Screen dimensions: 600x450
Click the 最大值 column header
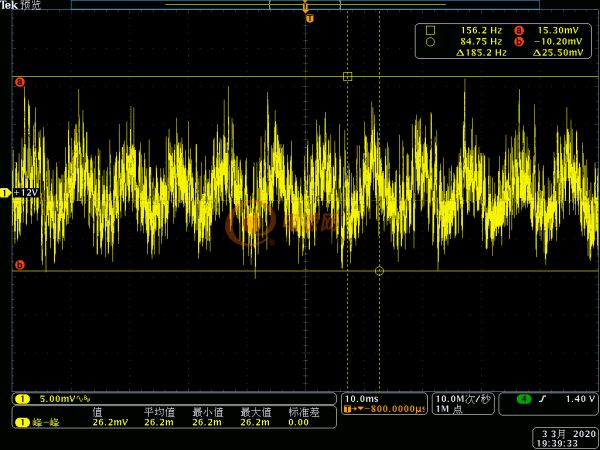coord(256,412)
